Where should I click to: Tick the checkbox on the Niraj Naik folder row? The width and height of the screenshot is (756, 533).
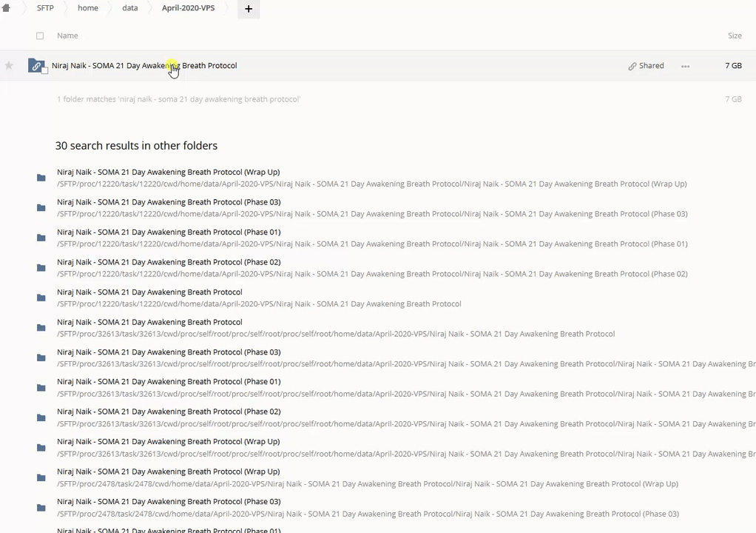(x=45, y=71)
